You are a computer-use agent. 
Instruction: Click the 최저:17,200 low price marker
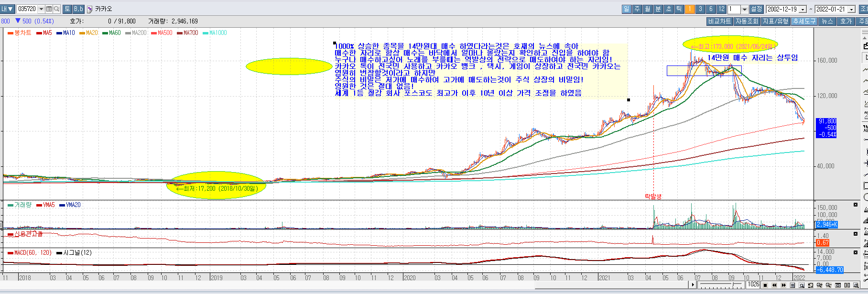point(217,188)
